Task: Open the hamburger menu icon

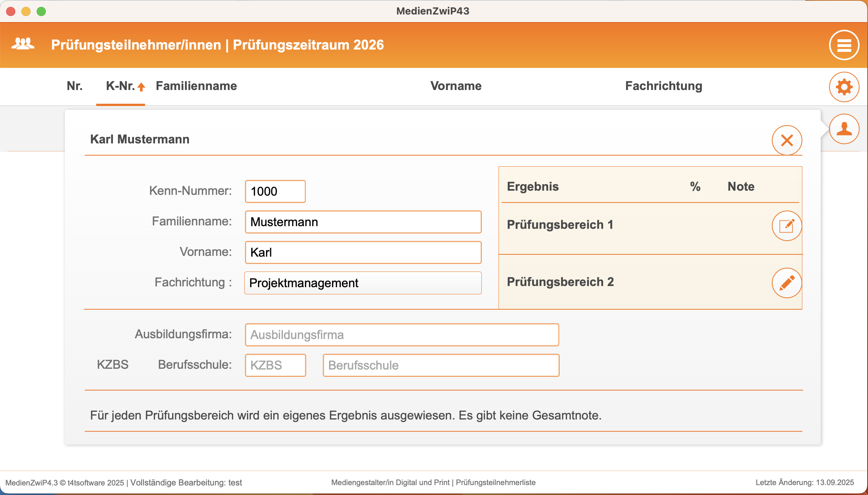Action: point(844,45)
